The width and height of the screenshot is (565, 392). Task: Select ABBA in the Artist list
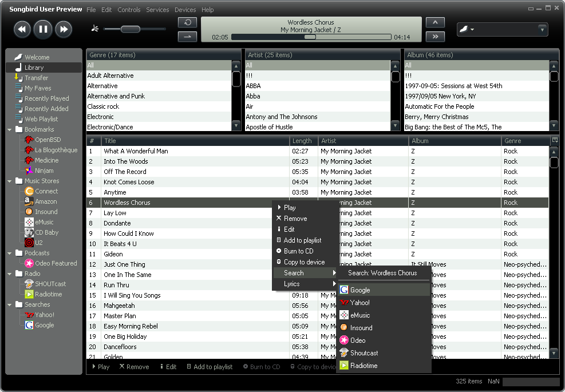pyautogui.click(x=318, y=86)
